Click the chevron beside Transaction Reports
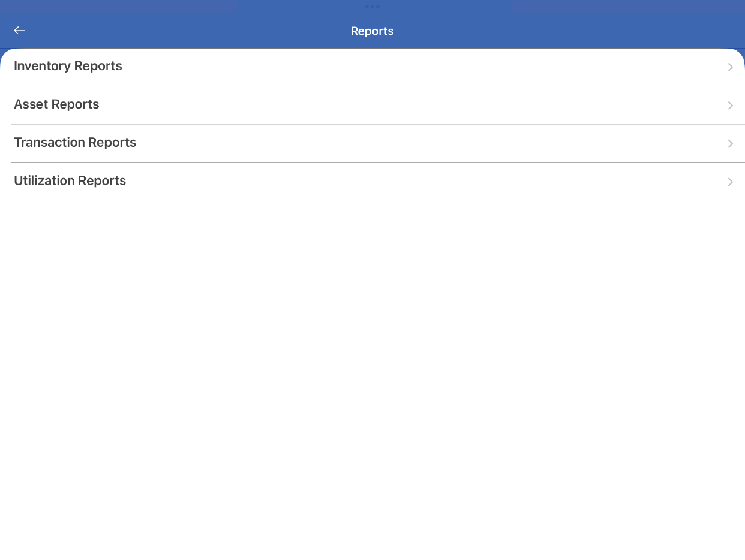The height and width of the screenshot is (560, 745). [730, 144]
